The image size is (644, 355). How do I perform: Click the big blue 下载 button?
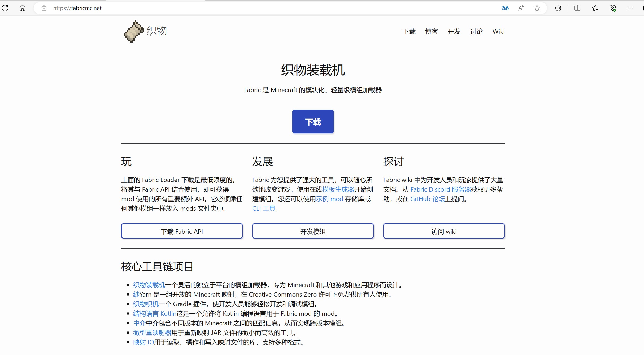[x=313, y=122]
